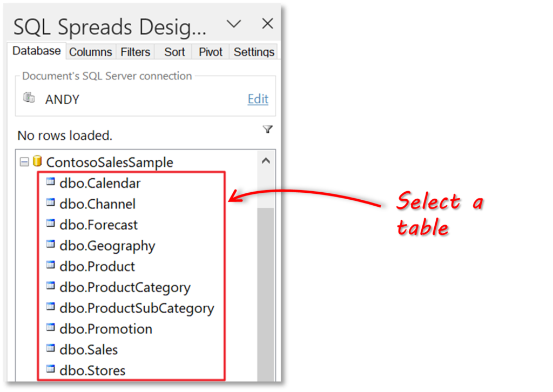Screen dimensions: 553x392
Task: Select the dbo.Geography table
Action: pyautogui.click(x=107, y=246)
